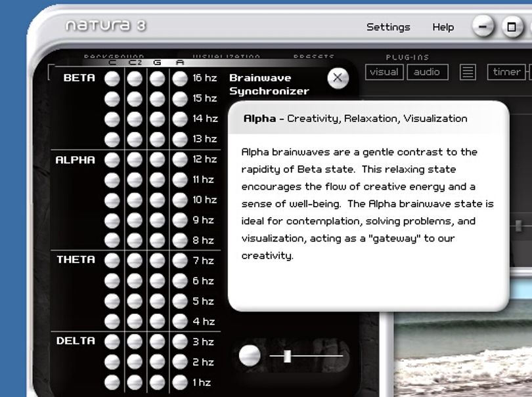This screenshot has width=532, height=397.
Task: Click the audio plug-in button
Action: [428, 72]
